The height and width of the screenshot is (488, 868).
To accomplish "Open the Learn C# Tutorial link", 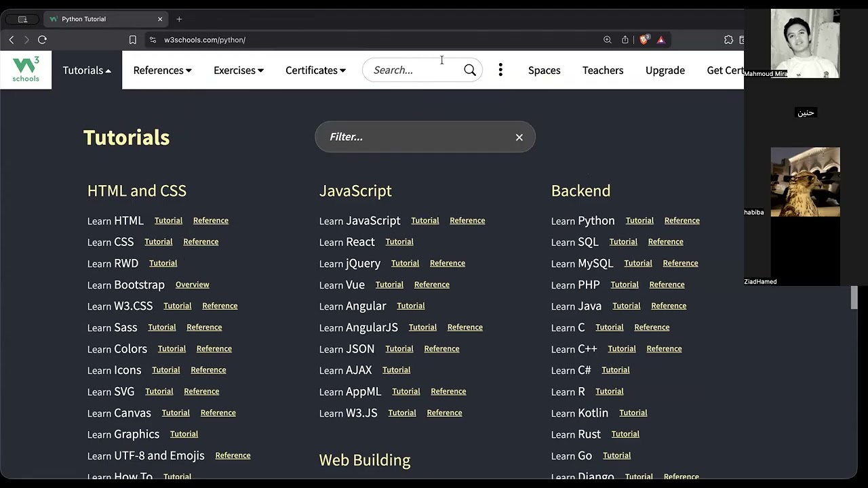I will pos(616,370).
